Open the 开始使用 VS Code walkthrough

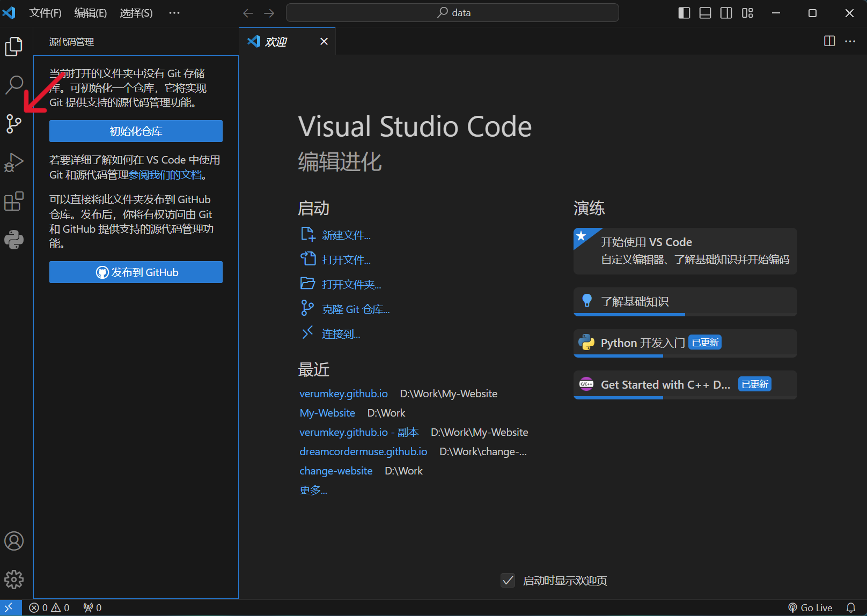685,251
